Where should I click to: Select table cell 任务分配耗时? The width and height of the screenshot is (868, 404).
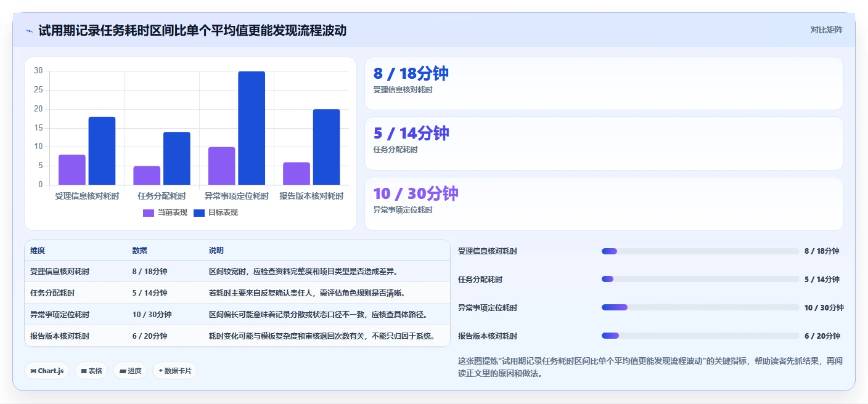(52, 293)
